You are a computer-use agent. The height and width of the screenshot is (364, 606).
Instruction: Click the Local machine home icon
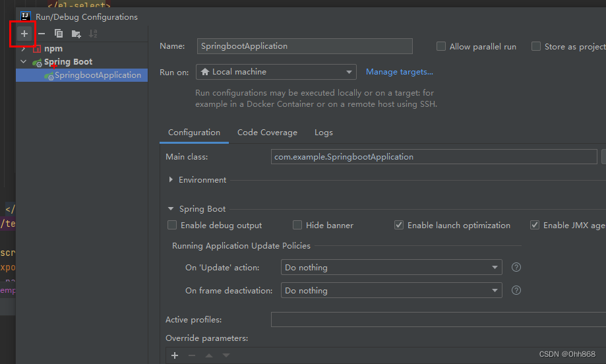tap(205, 72)
